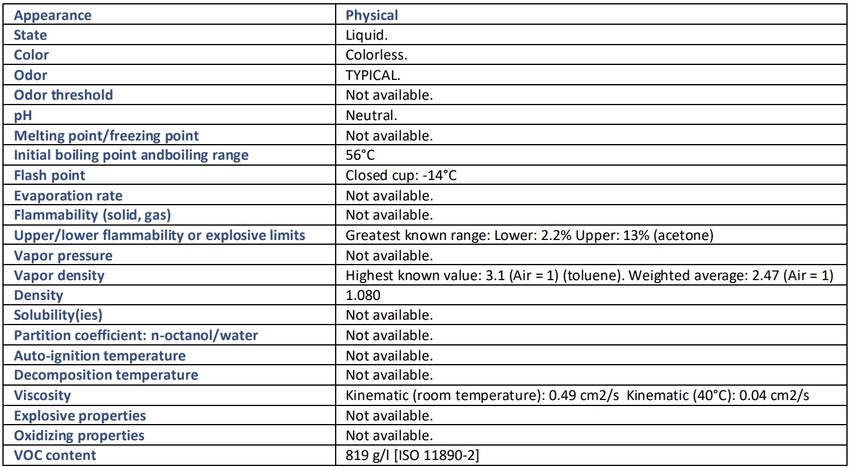Select the "Evaporation rate" label
Image resolution: width=850 pixels, height=468 pixels.
[x=68, y=195]
